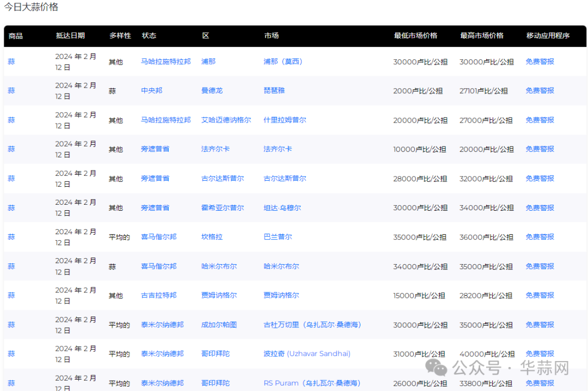Select the 36000卢比/公担 maximum price cell
Viewport: 588px width, 391px height.
pos(486,237)
